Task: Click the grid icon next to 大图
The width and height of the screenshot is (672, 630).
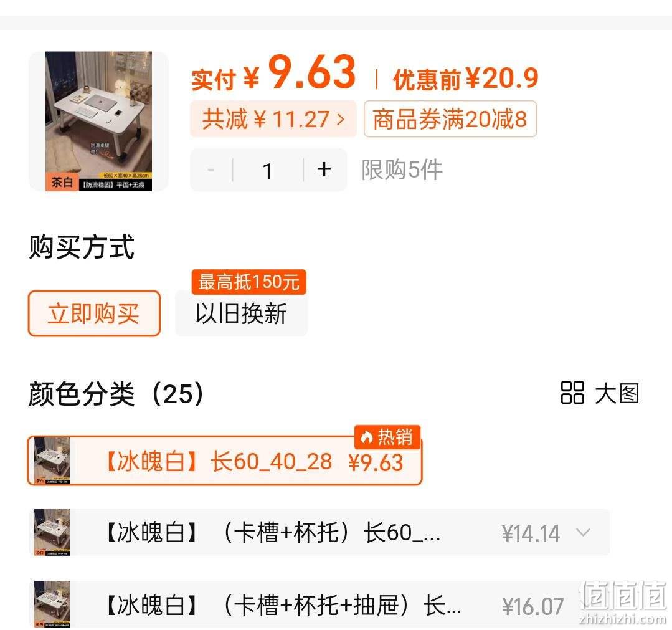Action: click(x=572, y=393)
